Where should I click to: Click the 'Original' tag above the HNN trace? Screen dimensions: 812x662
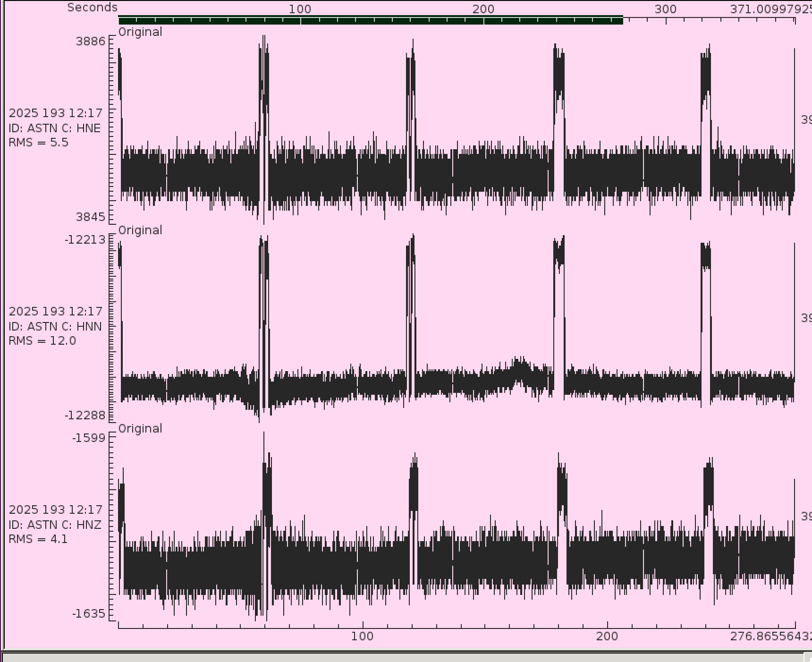pyautogui.click(x=140, y=230)
